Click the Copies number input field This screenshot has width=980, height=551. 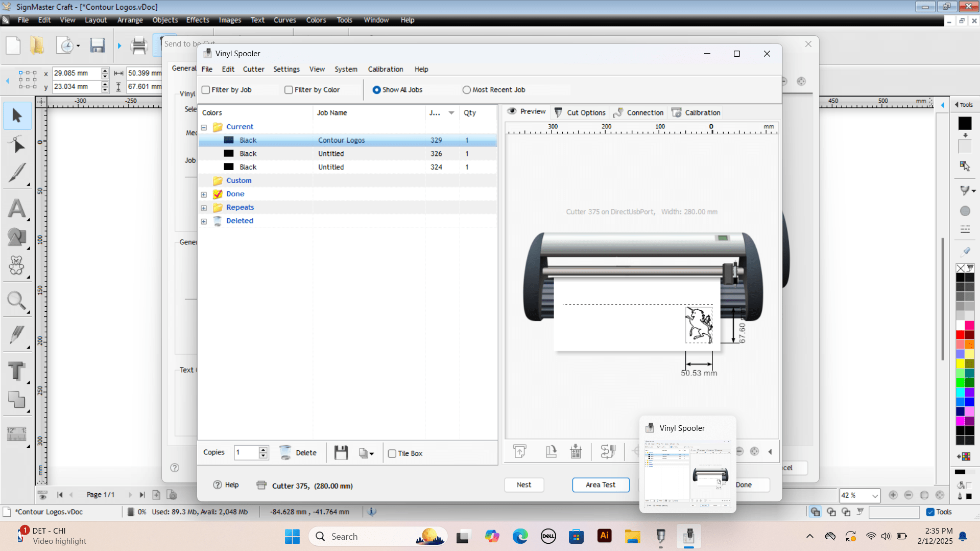(x=246, y=453)
